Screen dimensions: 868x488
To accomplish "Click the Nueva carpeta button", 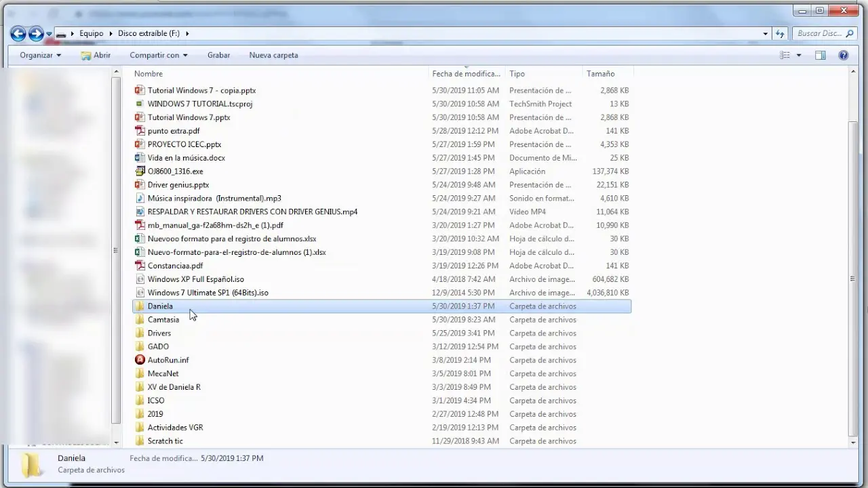I will pyautogui.click(x=273, y=55).
